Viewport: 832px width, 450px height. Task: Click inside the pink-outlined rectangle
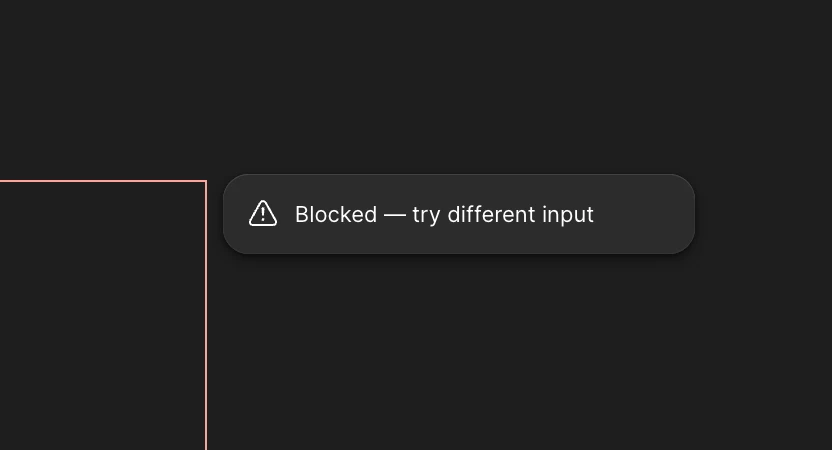[102, 316]
